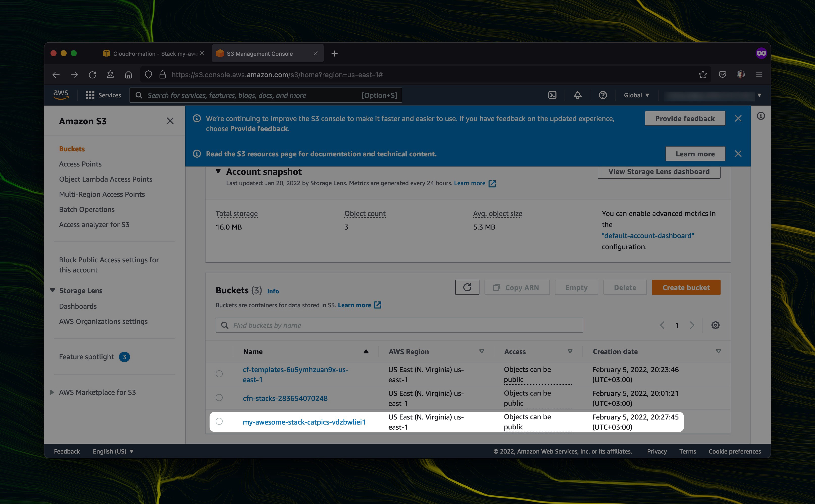The height and width of the screenshot is (504, 815).
Task: Open the info panel icon at right edge
Action: [761, 116]
